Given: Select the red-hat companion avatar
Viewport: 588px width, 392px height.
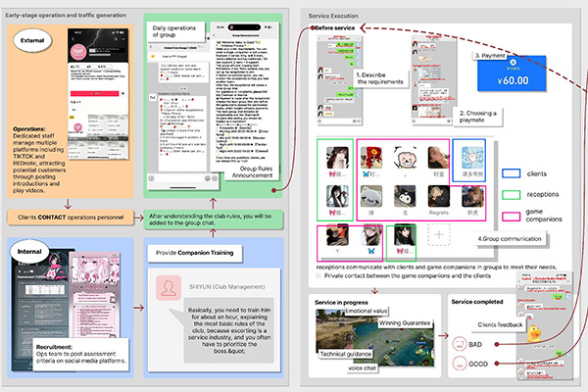Looking at the screenshot, I should tap(371, 158).
